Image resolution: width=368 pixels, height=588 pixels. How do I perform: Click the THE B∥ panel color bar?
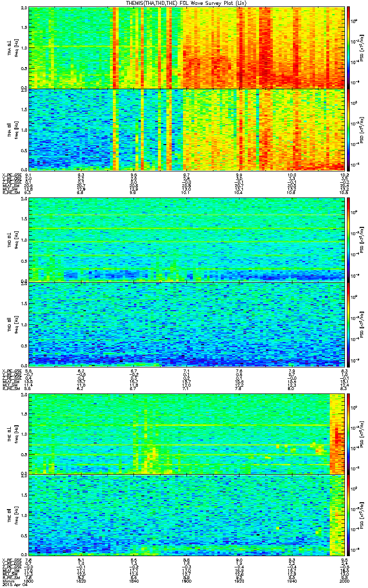click(x=348, y=515)
